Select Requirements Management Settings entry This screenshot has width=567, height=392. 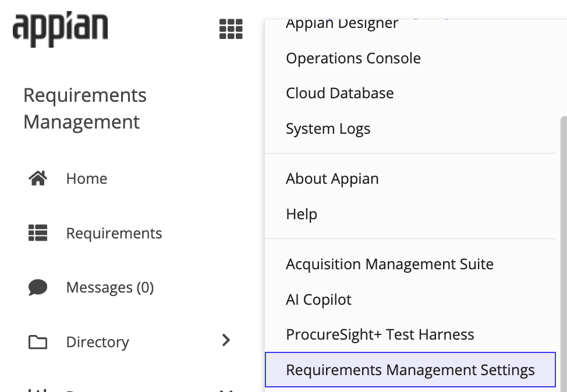(410, 369)
